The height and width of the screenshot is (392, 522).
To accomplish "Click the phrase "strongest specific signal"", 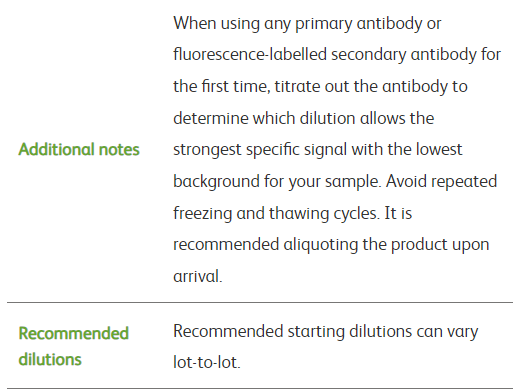I will [x=260, y=150].
